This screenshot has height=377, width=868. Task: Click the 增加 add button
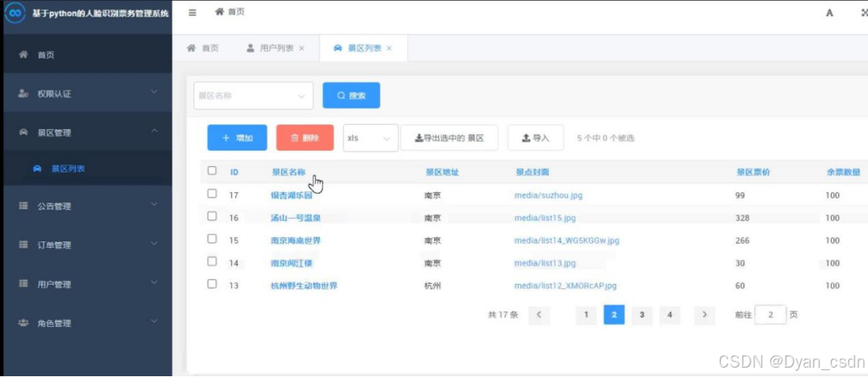point(237,138)
